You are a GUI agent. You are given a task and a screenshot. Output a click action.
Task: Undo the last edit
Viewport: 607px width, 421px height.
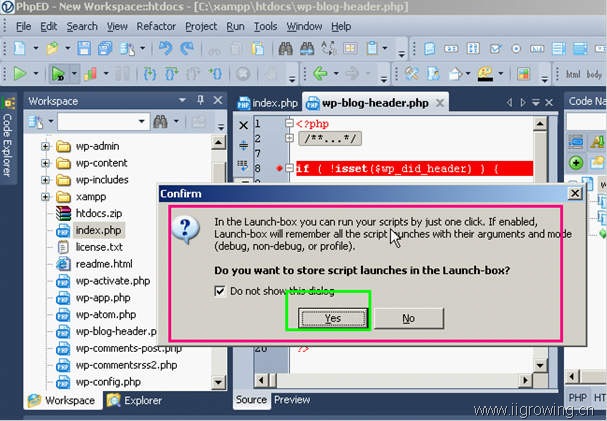pyautogui.click(x=166, y=48)
